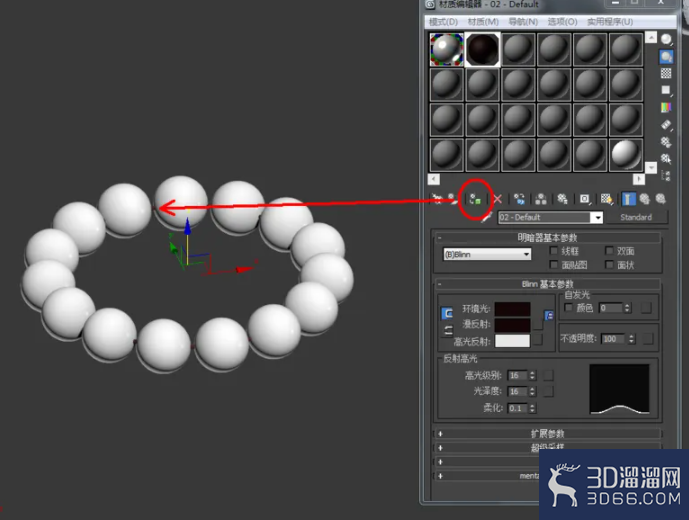The height and width of the screenshot is (520, 689).
Task: Click sample slots scroll down arrow
Action: point(651,167)
